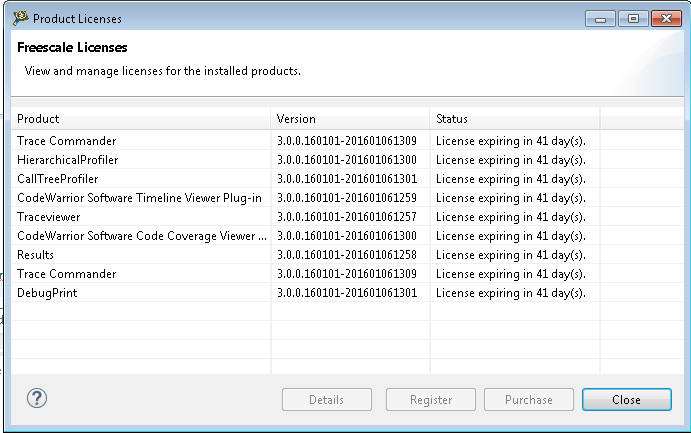Click the Product Licenses title bar icon
The width and height of the screenshot is (691, 433).
[x=20, y=18]
